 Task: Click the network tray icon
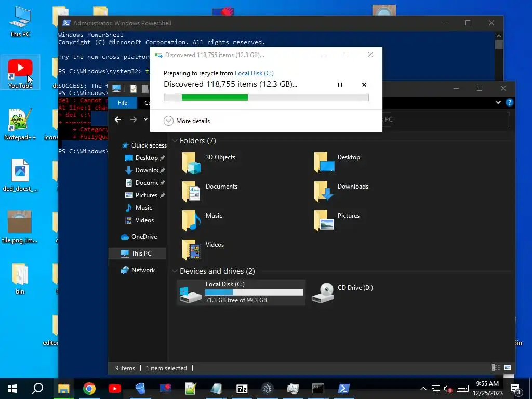pos(436,389)
